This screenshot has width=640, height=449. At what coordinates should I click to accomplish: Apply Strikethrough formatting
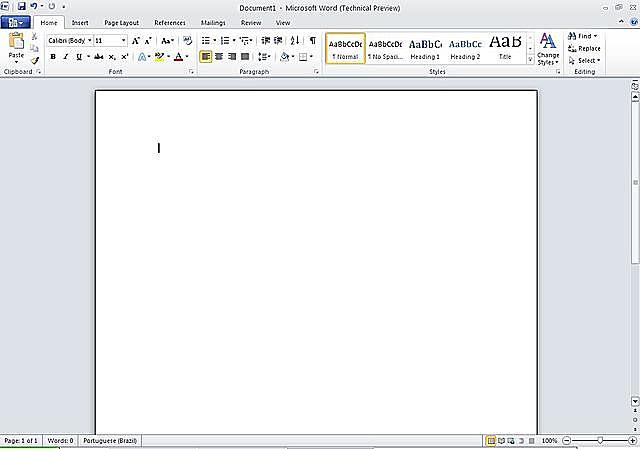(98, 57)
